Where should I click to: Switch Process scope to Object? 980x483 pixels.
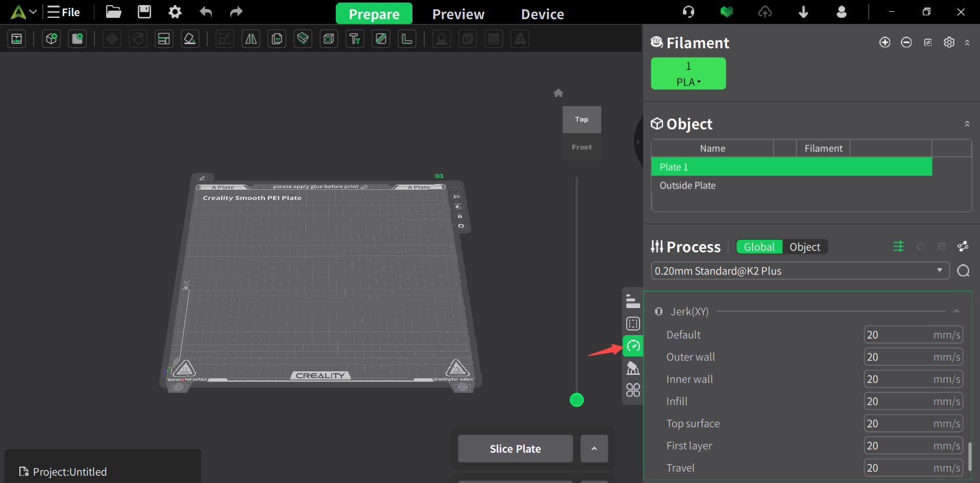coord(804,247)
